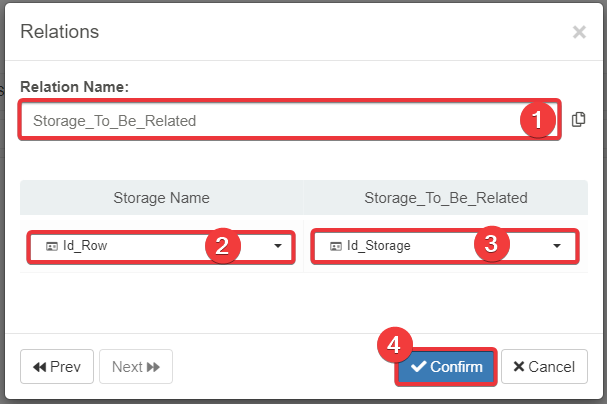Image resolution: width=607 pixels, height=404 pixels.
Task: Click the Relation Name input field
Action: (270, 120)
